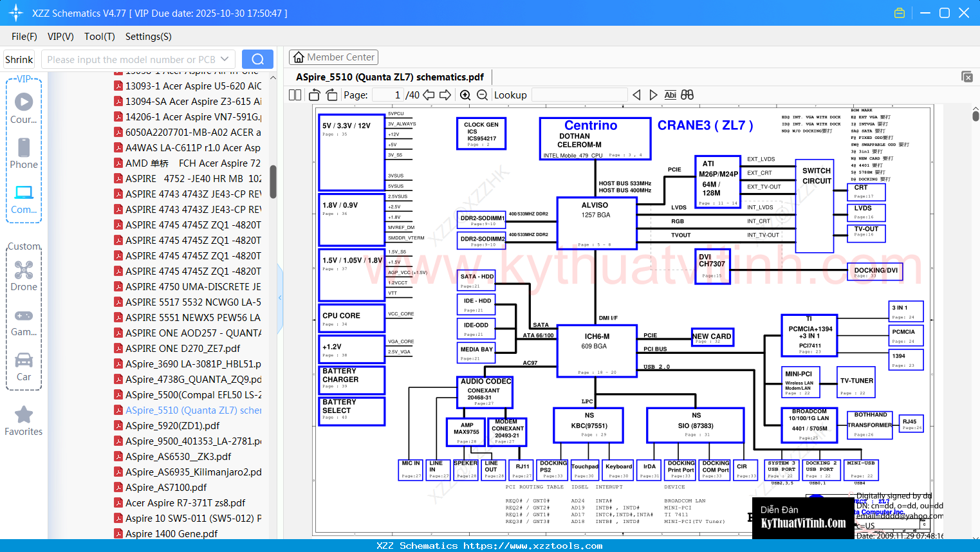980x552 pixels.
Task: Open 14206-1 Acer Aspire VN7-591G file
Action: pyautogui.click(x=188, y=116)
